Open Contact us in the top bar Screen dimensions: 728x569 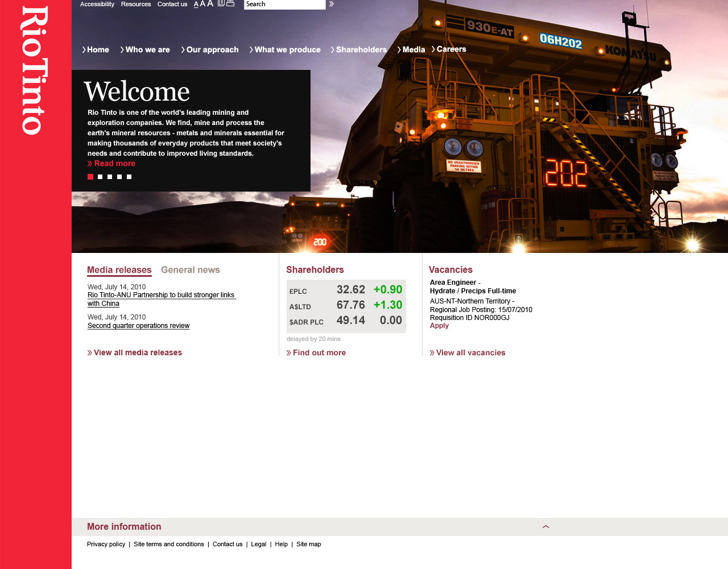172,4
